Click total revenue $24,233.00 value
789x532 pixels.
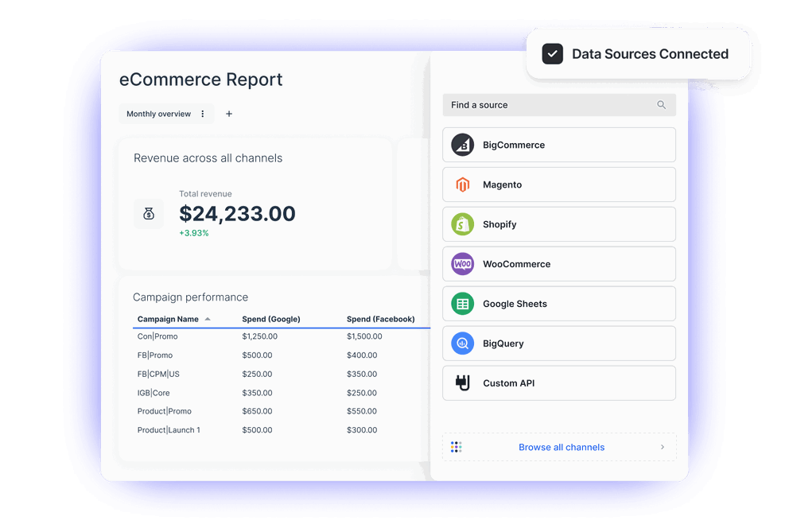(237, 213)
